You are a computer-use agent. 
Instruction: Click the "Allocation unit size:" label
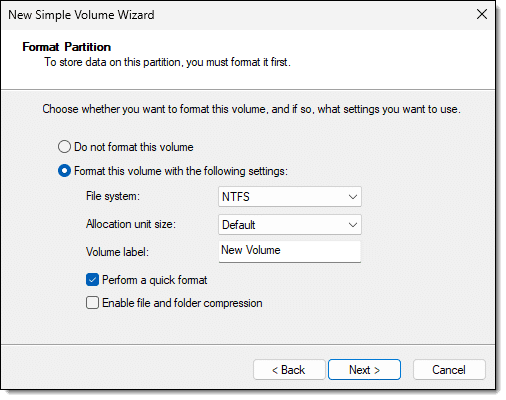(131, 224)
